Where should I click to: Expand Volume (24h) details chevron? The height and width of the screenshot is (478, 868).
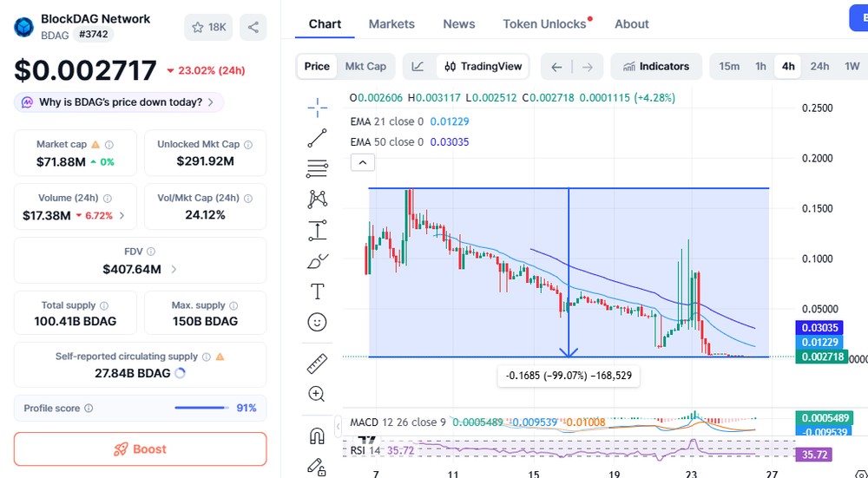pos(122,216)
